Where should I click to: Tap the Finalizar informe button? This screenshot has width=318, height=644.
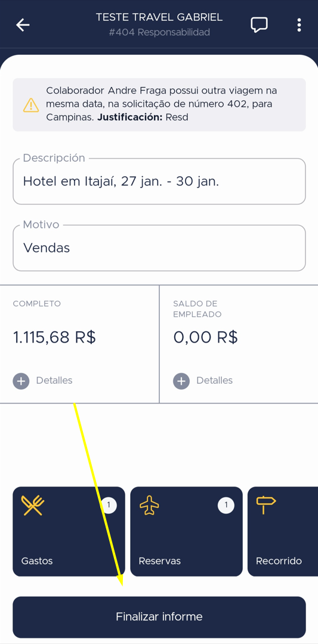point(159,617)
